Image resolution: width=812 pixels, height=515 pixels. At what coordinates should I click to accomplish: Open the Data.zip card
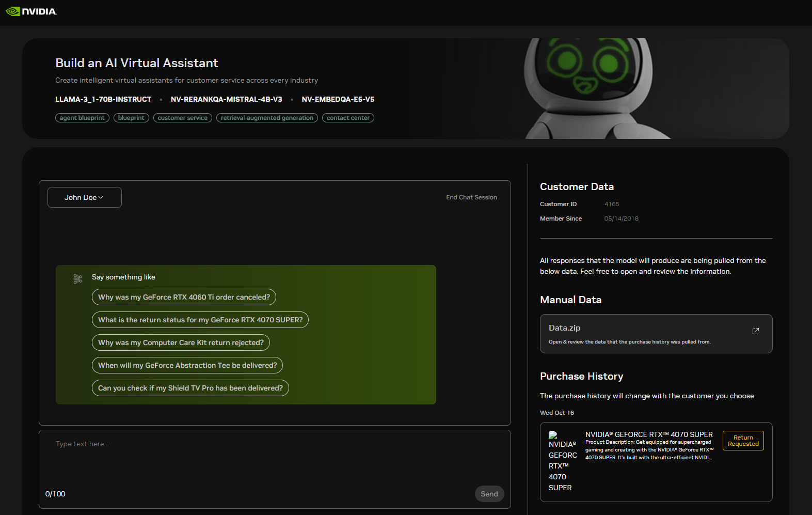click(x=656, y=334)
